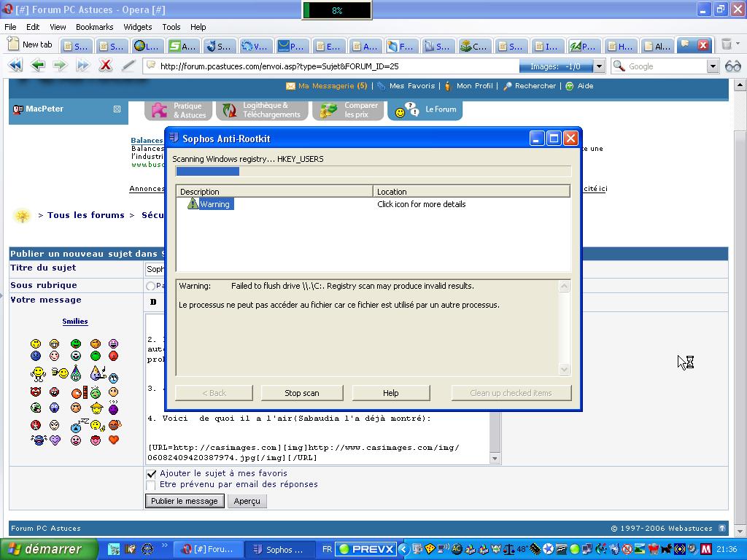Check 'Etre prévenu par email des réponses'
Screen dimensions: 747x560
(151, 485)
